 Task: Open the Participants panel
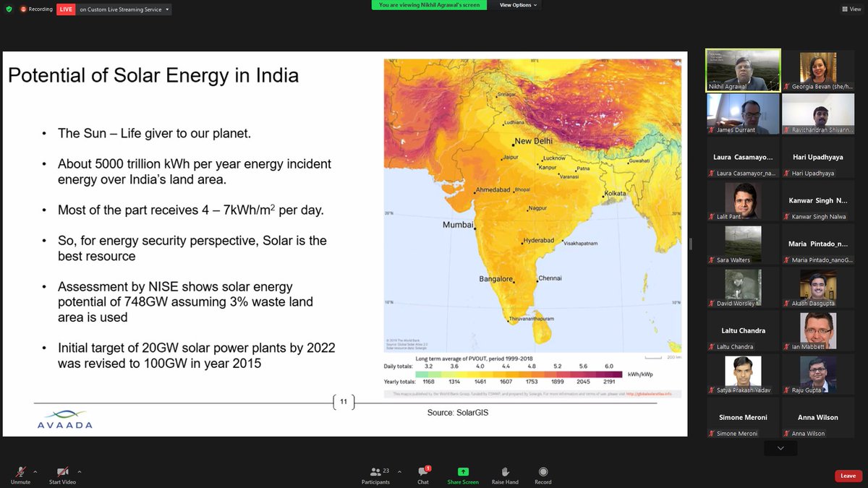tap(375, 474)
